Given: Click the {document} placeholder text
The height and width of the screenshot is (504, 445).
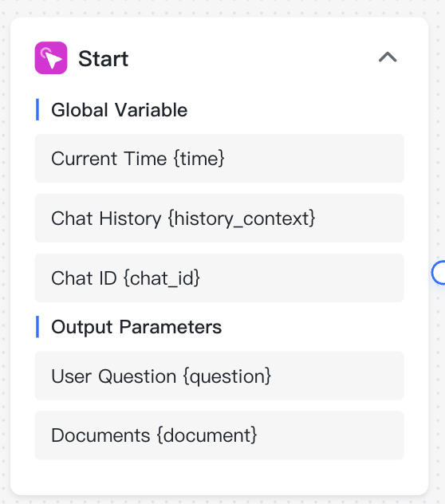Looking at the screenshot, I should point(207,435).
